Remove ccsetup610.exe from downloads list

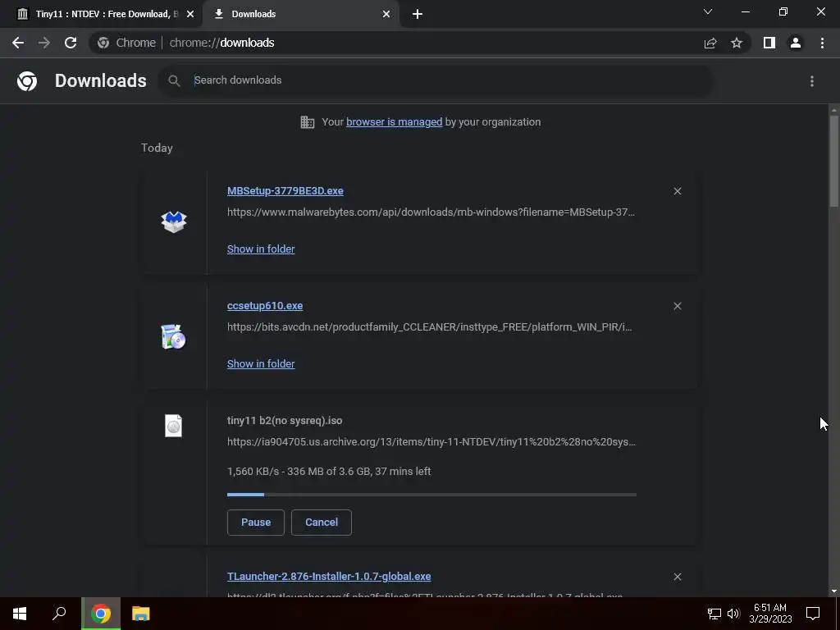[x=678, y=306]
